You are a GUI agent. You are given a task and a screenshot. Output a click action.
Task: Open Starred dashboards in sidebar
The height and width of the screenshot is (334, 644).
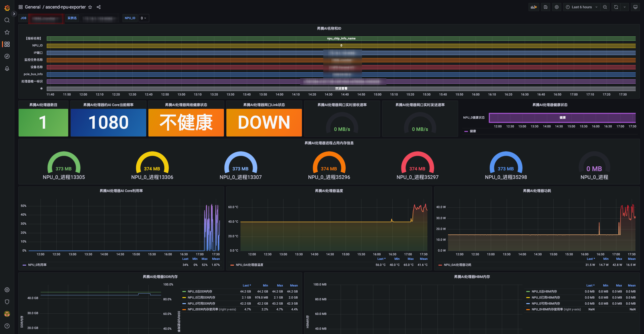[x=7, y=32]
